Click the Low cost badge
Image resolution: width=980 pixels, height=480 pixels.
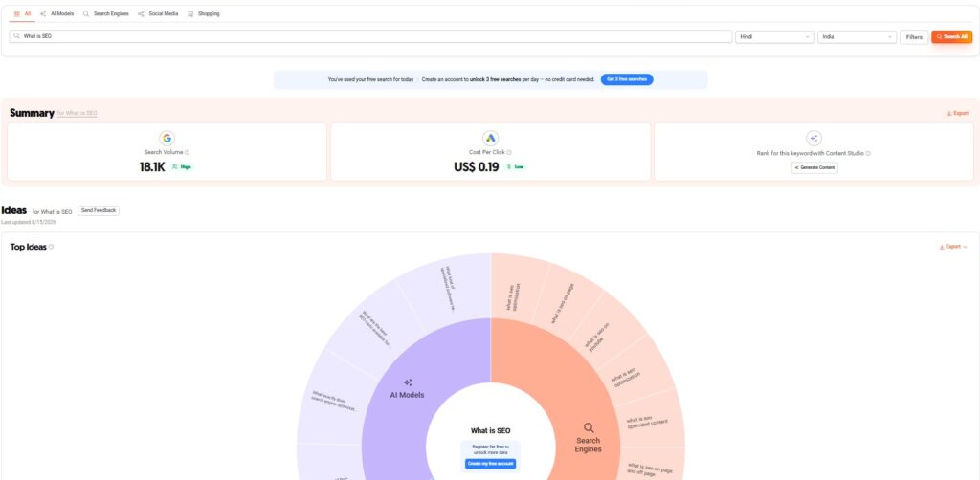click(x=516, y=167)
